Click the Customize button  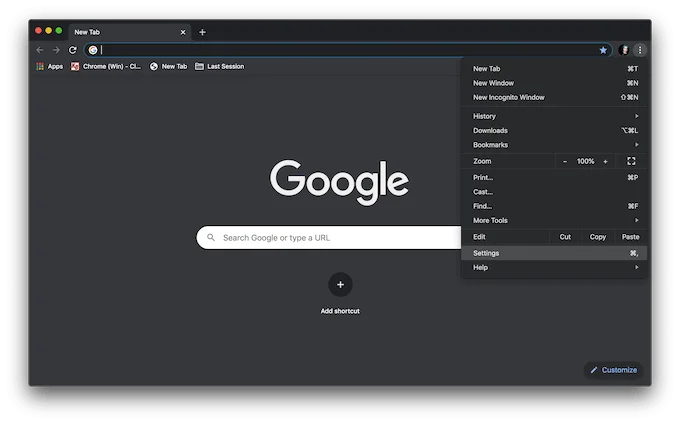coord(613,370)
